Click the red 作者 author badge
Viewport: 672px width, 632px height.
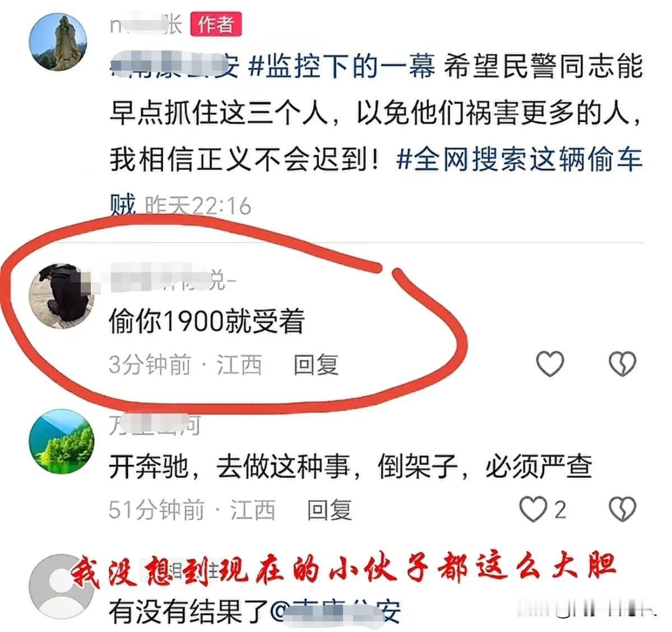coord(216,25)
